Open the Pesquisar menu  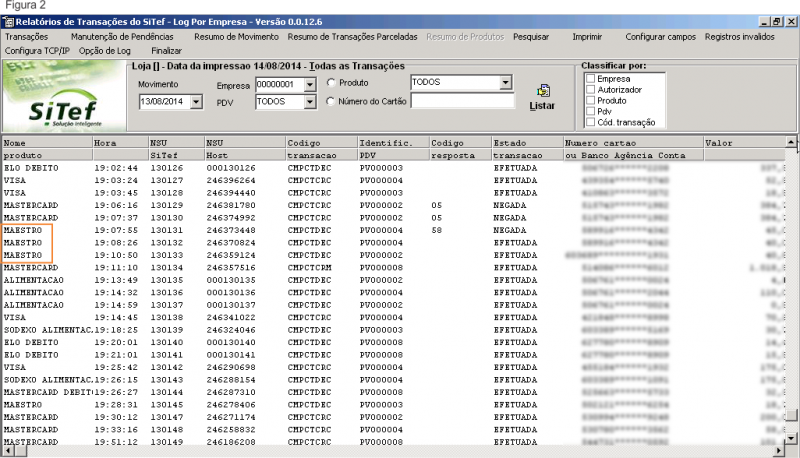(531, 37)
